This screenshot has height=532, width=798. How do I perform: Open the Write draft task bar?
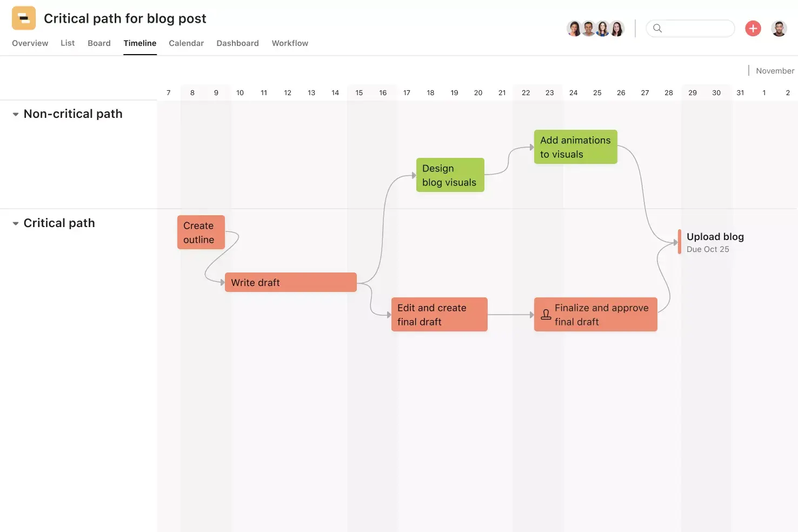pyautogui.click(x=290, y=282)
